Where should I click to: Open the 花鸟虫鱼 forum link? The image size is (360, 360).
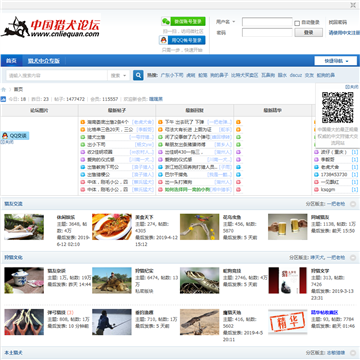pos(232,217)
